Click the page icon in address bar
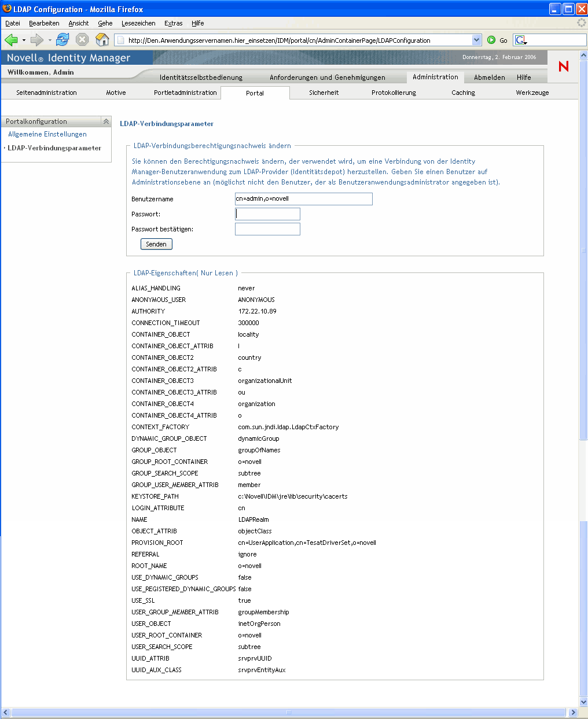 coord(120,40)
